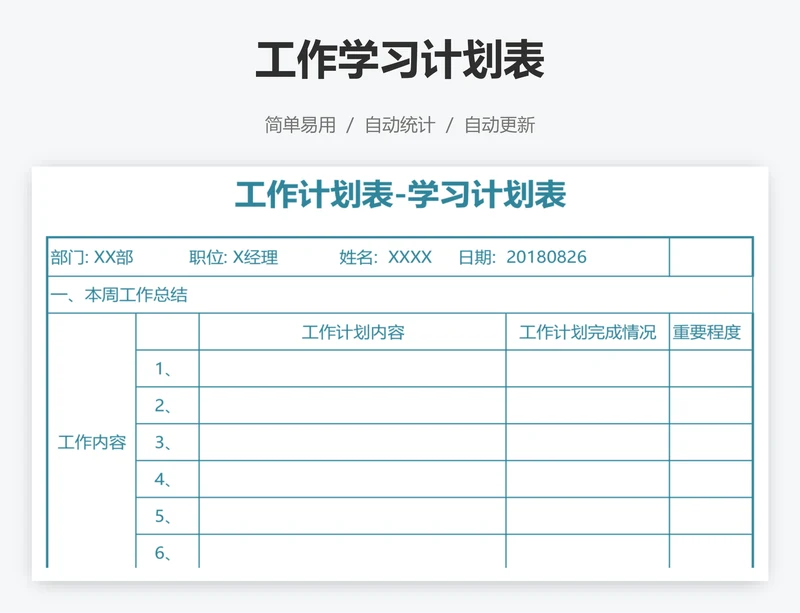Click the 姓名: XXXX field

pos(385,257)
